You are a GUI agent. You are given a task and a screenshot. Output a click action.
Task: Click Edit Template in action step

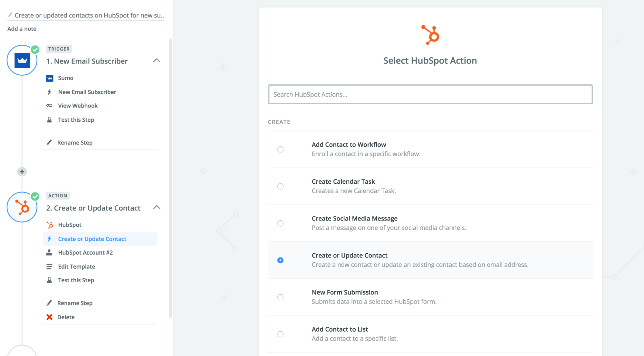tap(77, 266)
